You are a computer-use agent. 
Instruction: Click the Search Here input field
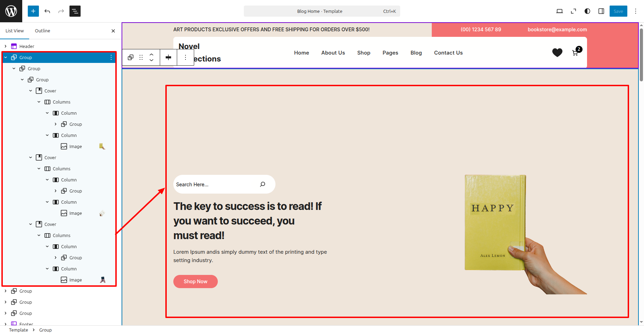pyautogui.click(x=215, y=185)
